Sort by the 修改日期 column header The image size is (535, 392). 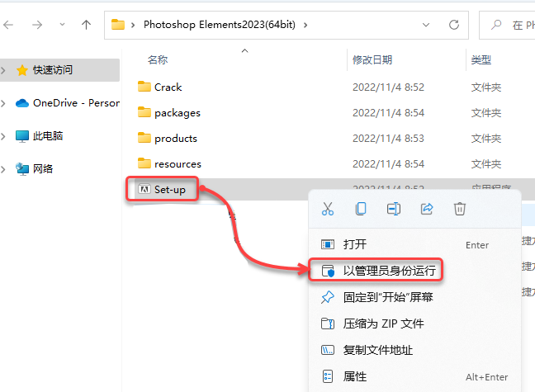(x=372, y=60)
